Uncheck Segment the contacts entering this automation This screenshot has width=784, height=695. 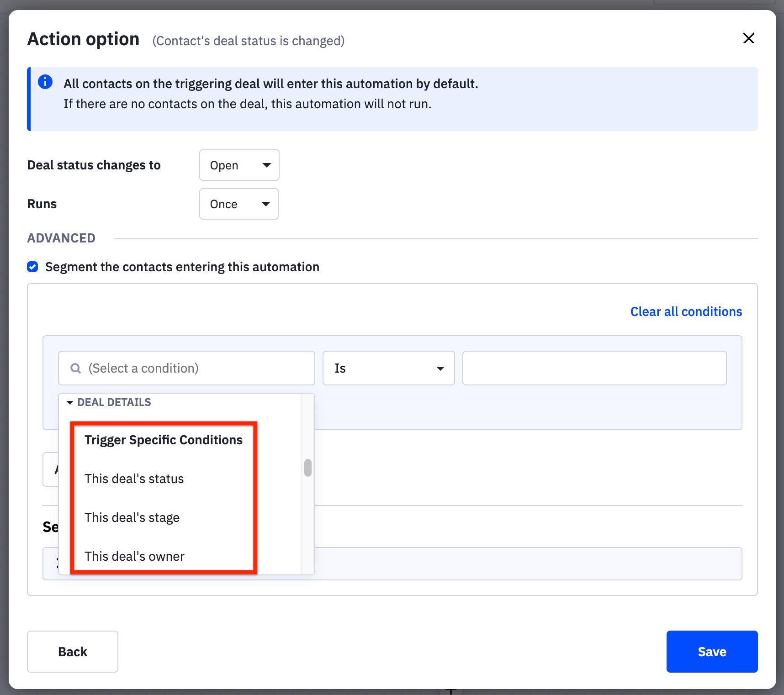click(33, 267)
